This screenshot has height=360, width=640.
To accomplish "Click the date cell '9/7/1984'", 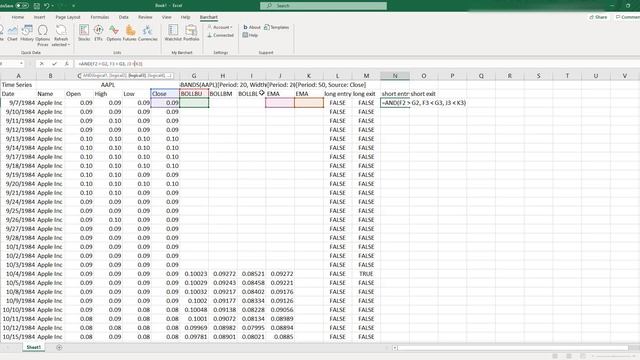I will 18,103.
